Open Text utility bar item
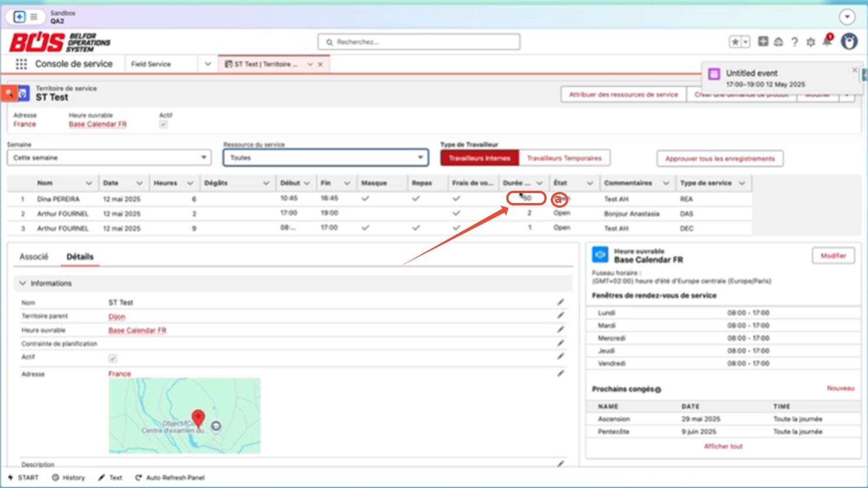Viewport: 868px width, 488px height. click(110, 477)
